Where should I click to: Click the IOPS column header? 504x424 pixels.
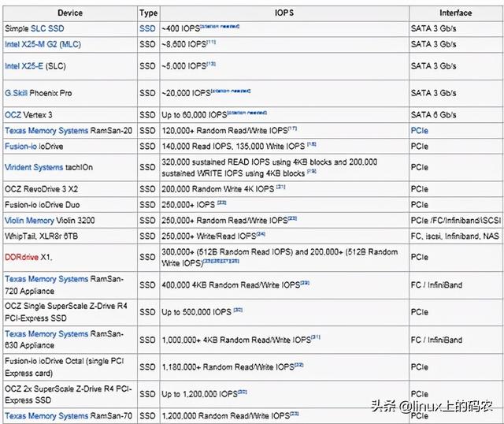pyautogui.click(x=284, y=13)
